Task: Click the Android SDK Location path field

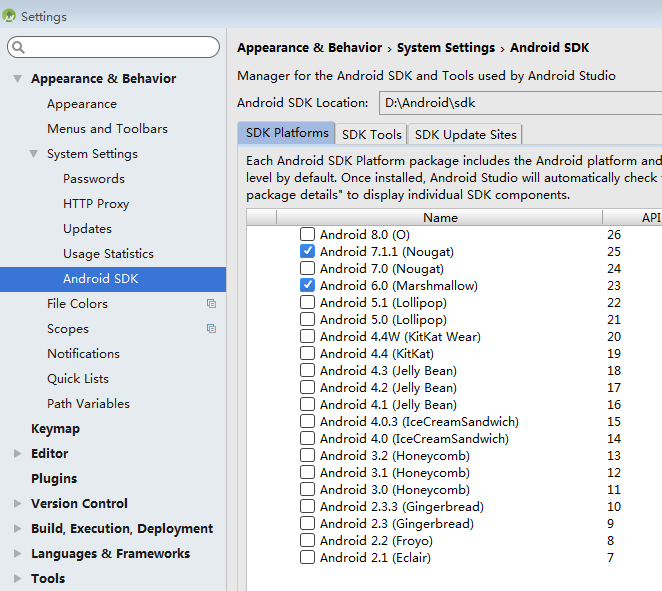Action: click(x=521, y=103)
